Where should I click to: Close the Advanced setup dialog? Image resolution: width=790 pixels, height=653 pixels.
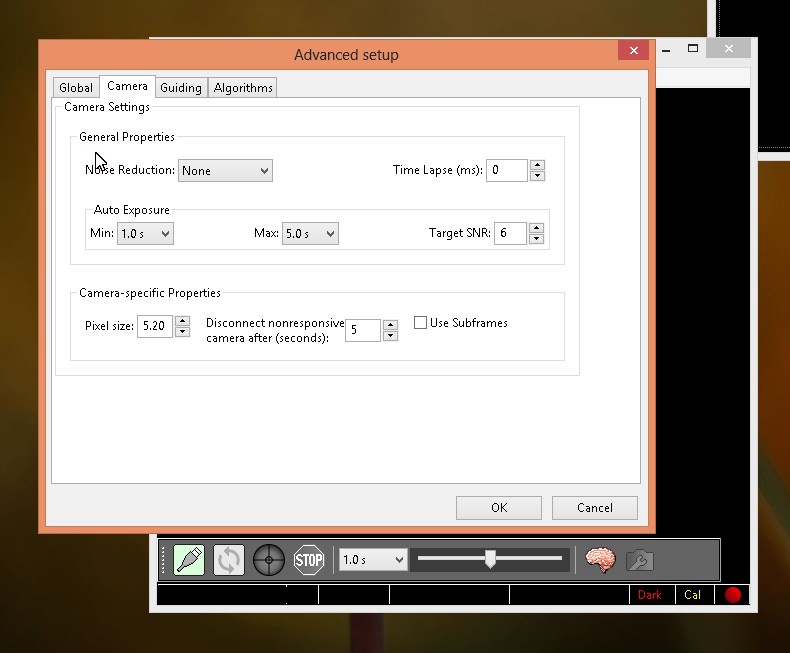click(634, 50)
